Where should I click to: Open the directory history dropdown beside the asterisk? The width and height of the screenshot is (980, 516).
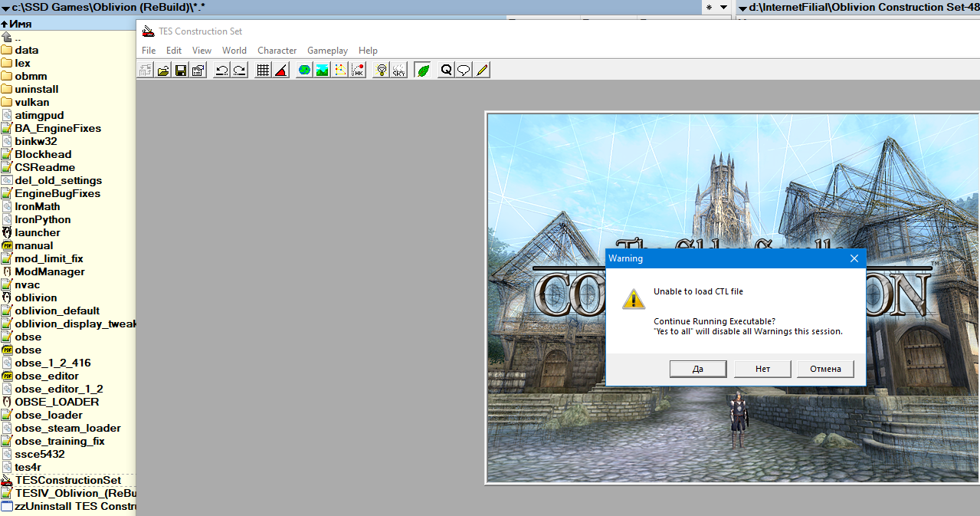[723, 7]
